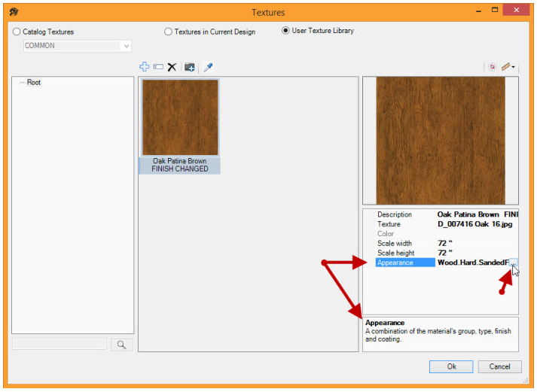The image size is (537, 392).
Task: Select the Appearance property row
Action: click(x=404, y=263)
